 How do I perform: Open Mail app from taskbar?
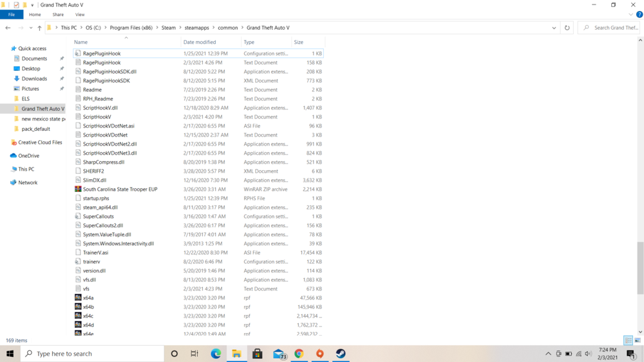279,354
